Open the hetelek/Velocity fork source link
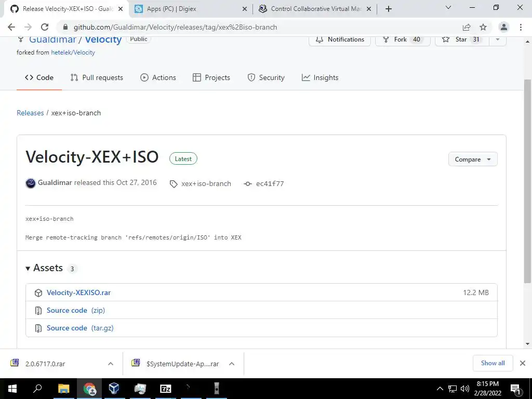 tap(73, 52)
